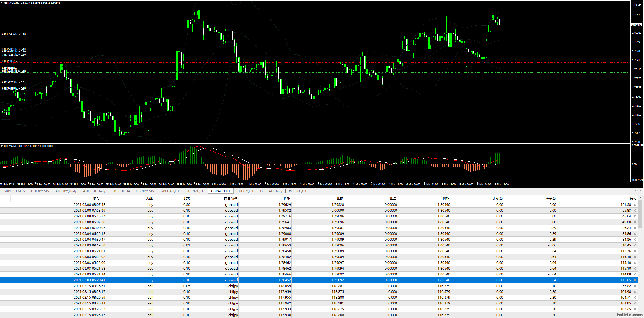Close the order with profit 86.24
The height and width of the screenshot is (318, 644).
pos(635,228)
